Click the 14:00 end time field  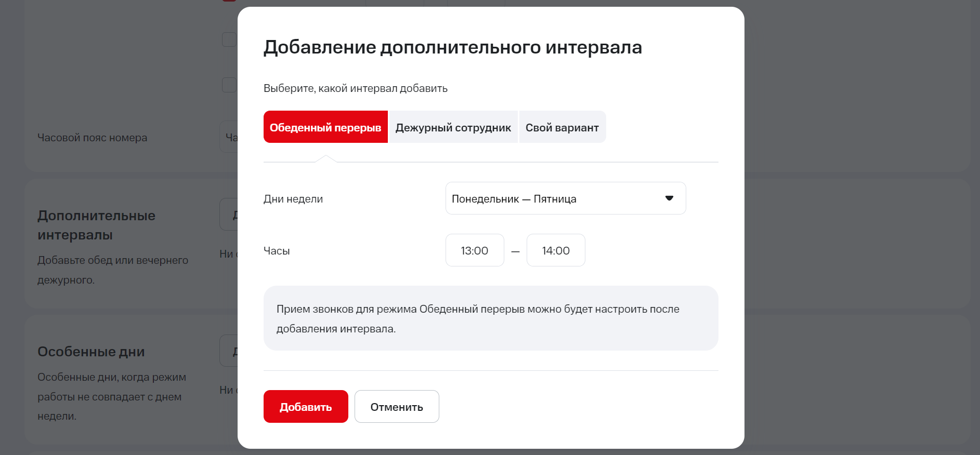click(x=555, y=250)
